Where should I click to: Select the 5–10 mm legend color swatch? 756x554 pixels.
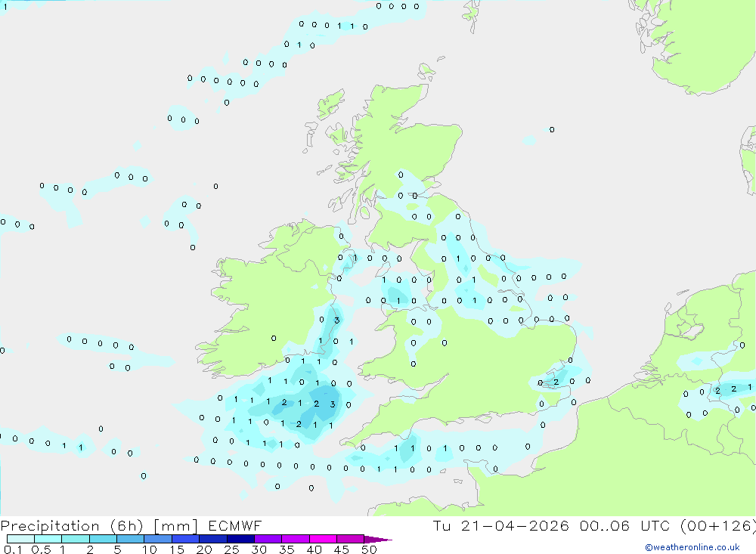131,539
